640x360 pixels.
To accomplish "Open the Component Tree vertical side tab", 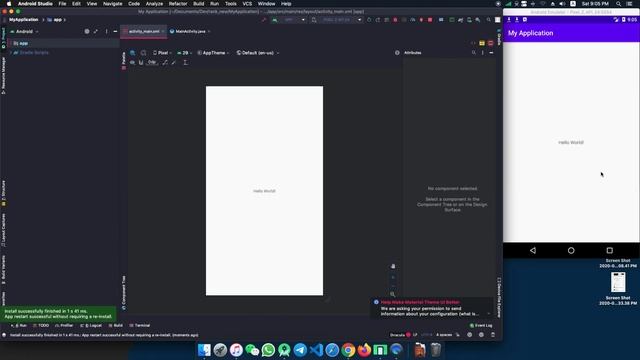I will pos(124,293).
